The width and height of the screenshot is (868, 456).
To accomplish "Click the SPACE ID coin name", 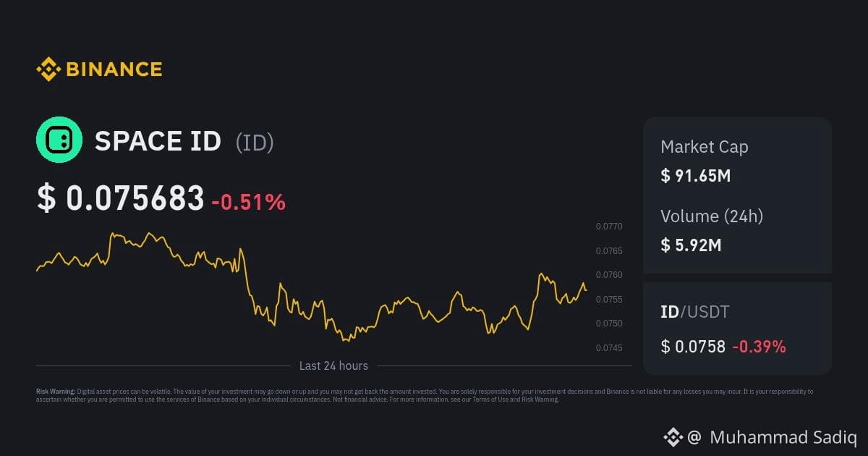I will [158, 141].
